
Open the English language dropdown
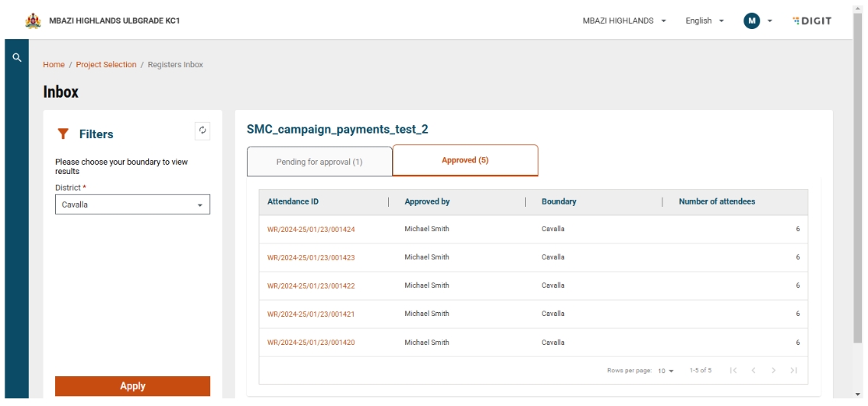pyautogui.click(x=705, y=20)
